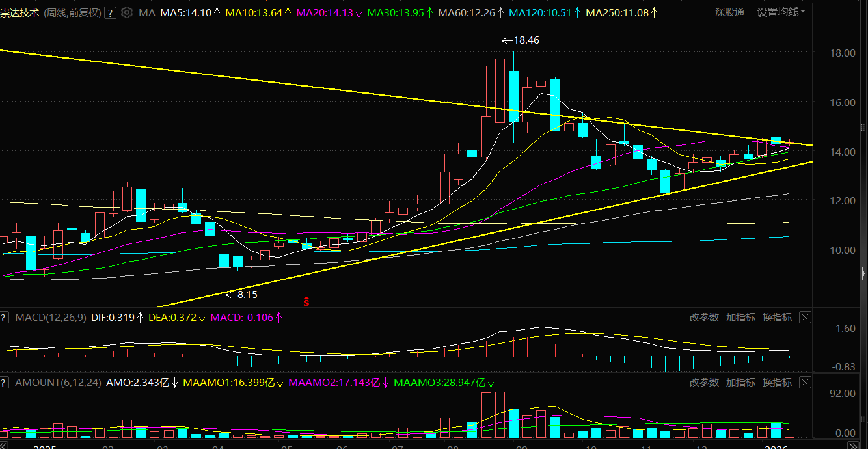The image size is (868, 449).
Task: Click 换指标 in the AMOUNT panel
Action: [777, 383]
